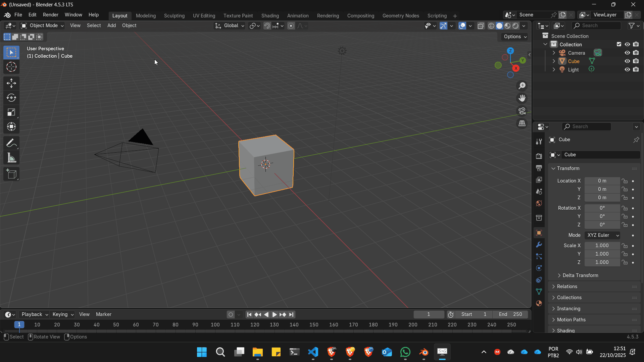Screen dimensions: 644x362
Task: Uncheck Collection exclude from view layer checkbox
Action: (x=619, y=44)
